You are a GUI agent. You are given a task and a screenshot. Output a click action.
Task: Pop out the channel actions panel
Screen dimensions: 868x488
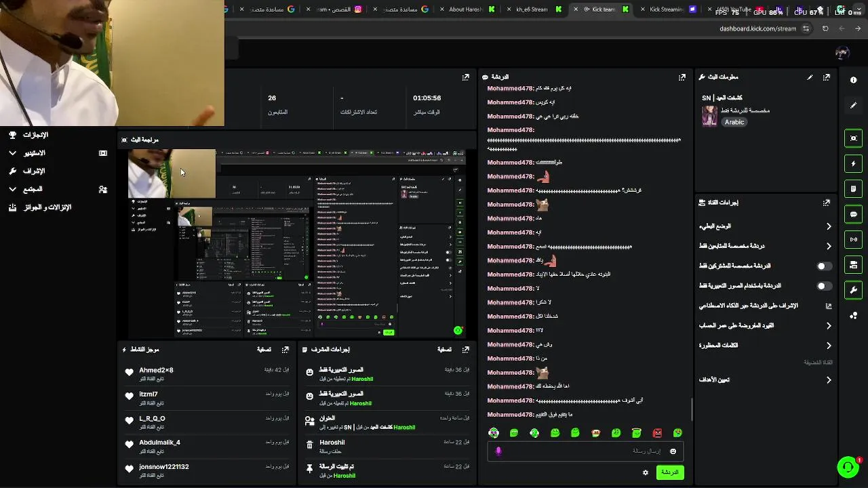click(826, 203)
